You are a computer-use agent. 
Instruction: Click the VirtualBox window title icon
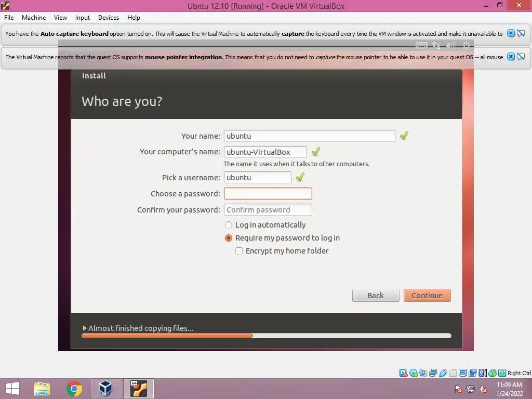[x=5, y=5]
